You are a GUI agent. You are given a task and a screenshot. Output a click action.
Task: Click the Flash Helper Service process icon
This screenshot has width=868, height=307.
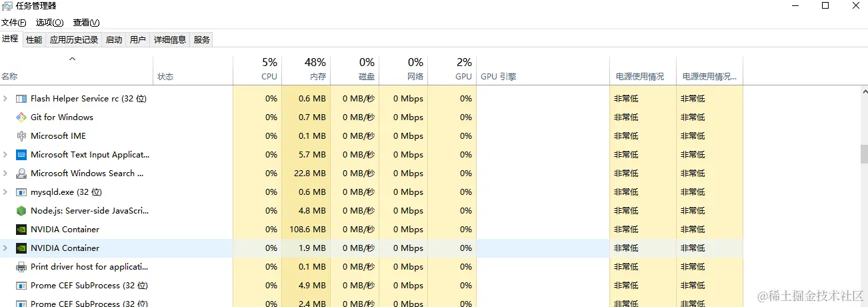point(21,99)
